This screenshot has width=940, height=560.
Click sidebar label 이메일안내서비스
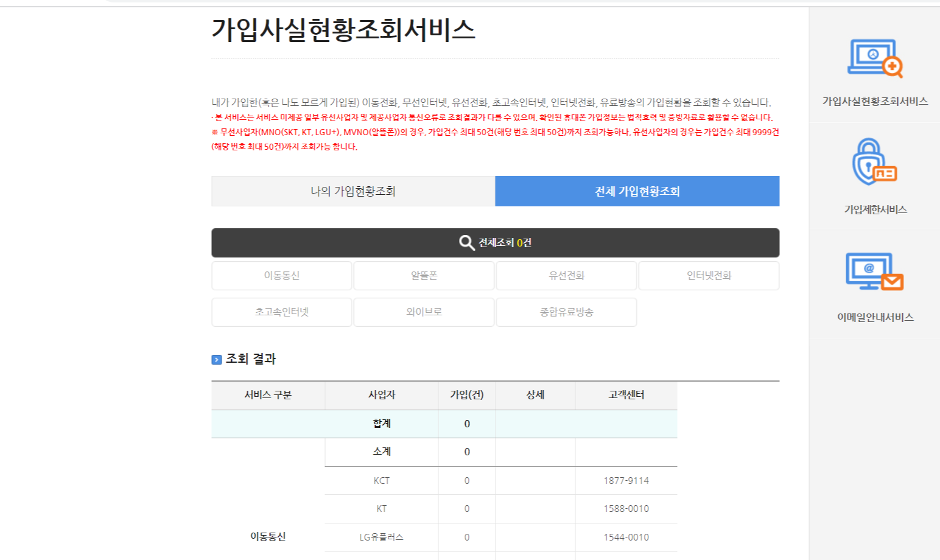pos(875,317)
